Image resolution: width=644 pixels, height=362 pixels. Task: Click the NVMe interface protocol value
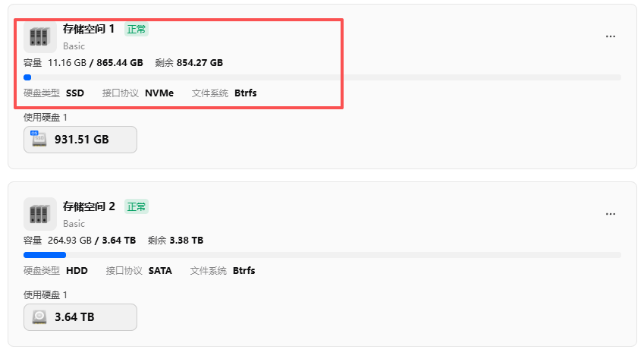tap(159, 93)
